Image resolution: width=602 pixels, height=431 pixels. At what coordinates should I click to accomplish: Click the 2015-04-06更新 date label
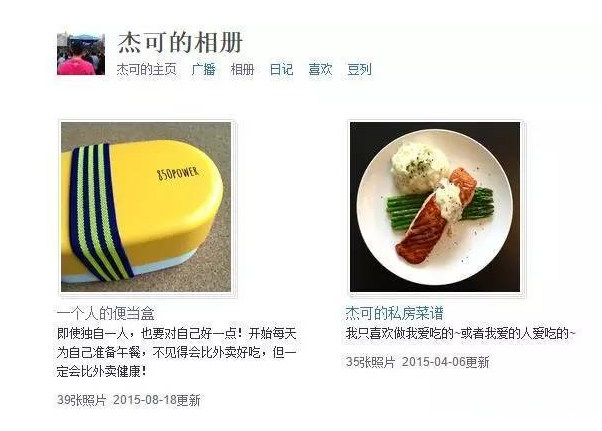pyautogui.click(x=446, y=362)
